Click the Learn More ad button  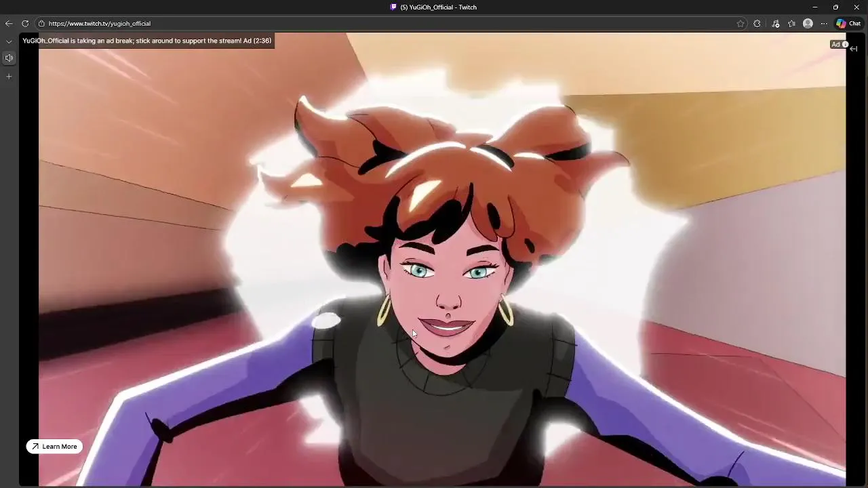[54, 446]
